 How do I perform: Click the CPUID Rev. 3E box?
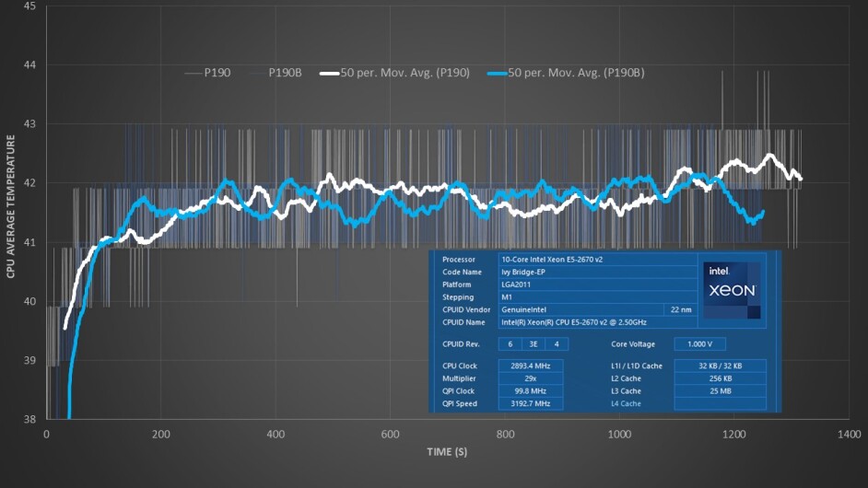pos(534,344)
